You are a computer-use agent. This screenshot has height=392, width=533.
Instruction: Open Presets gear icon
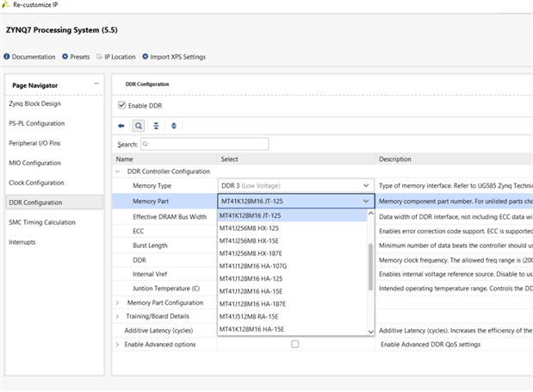pyautogui.click(x=65, y=57)
